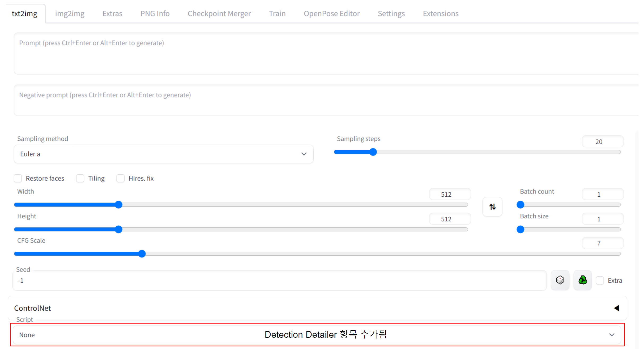The image size is (644, 355).
Task: Go to the Extensions tab
Action: coord(440,14)
